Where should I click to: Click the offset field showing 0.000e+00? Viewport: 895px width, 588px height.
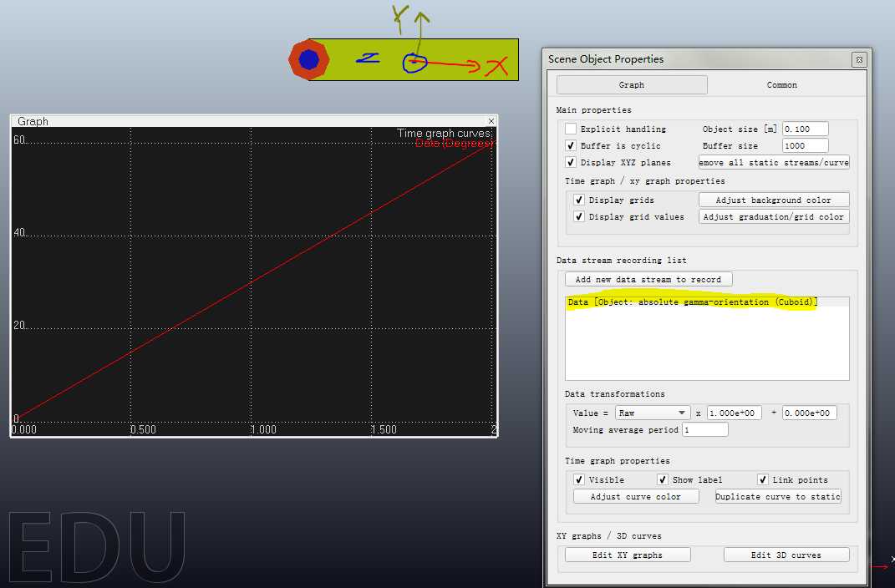[810, 413]
